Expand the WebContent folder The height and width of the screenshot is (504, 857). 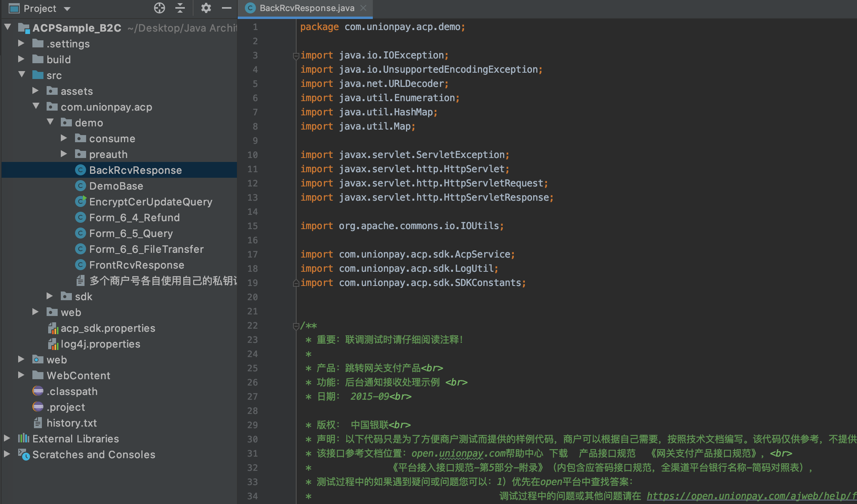tap(21, 375)
